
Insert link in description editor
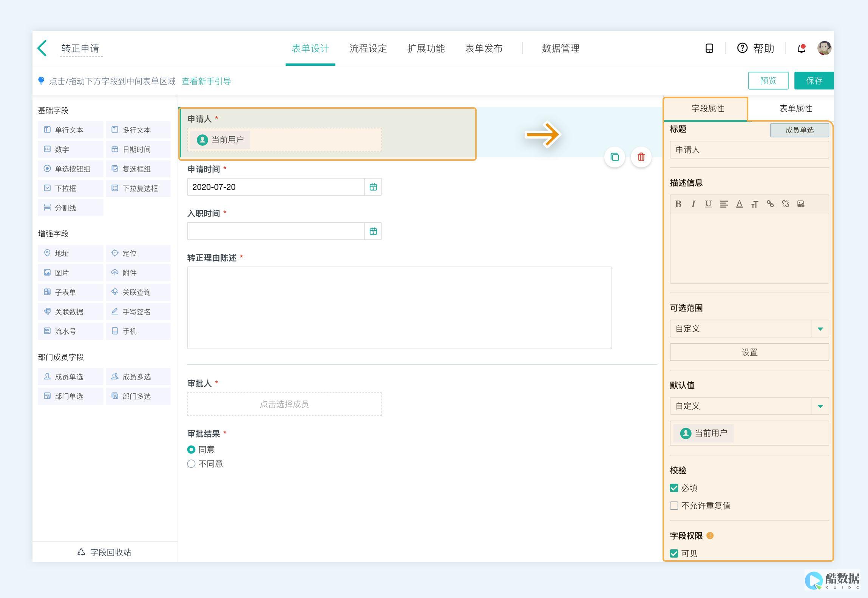click(770, 204)
